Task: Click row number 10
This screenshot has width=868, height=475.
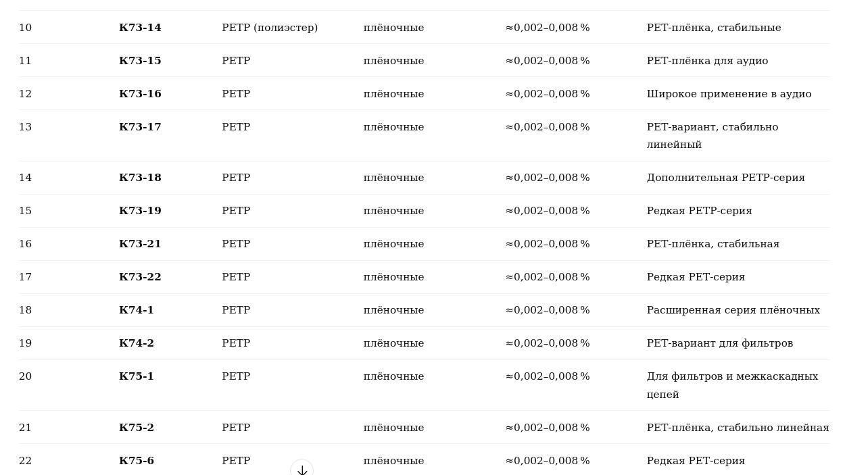Action: coord(25,28)
